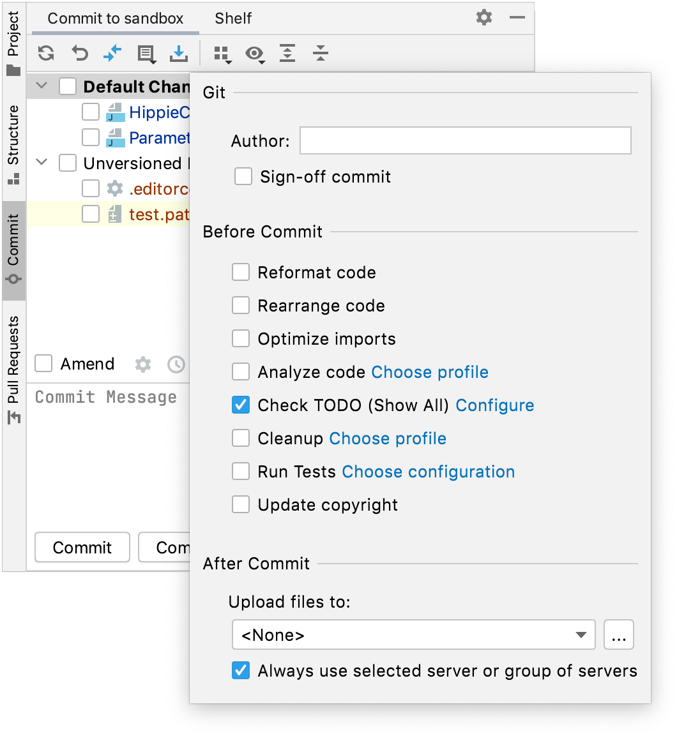Screen dimensions: 700x743
Task: Click Choose profile link for Cleanup
Action: pyautogui.click(x=388, y=439)
